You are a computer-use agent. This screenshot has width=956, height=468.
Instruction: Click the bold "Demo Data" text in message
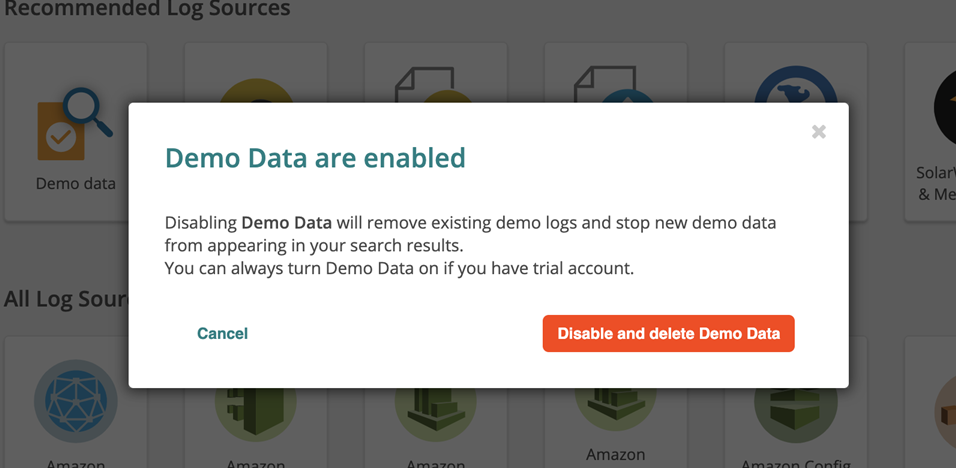tap(286, 222)
